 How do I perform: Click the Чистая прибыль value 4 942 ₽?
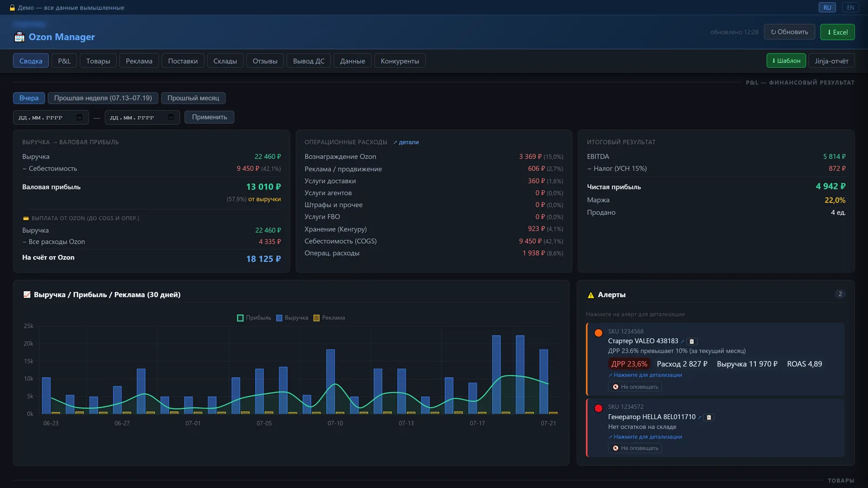point(831,187)
